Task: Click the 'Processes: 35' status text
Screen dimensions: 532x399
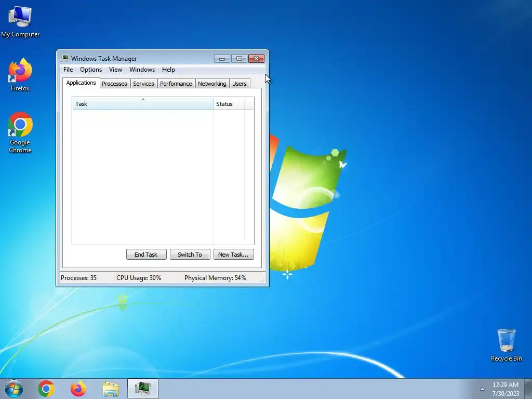Action: click(x=79, y=278)
